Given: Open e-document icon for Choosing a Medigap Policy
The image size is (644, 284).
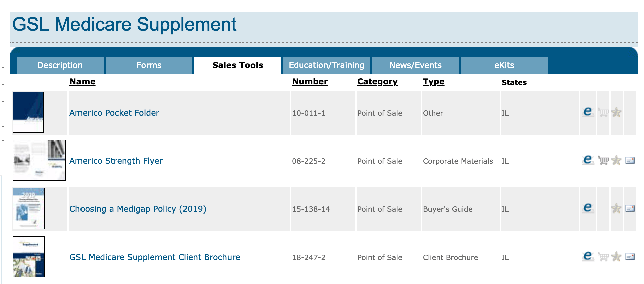Looking at the screenshot, I should point(588,208).
